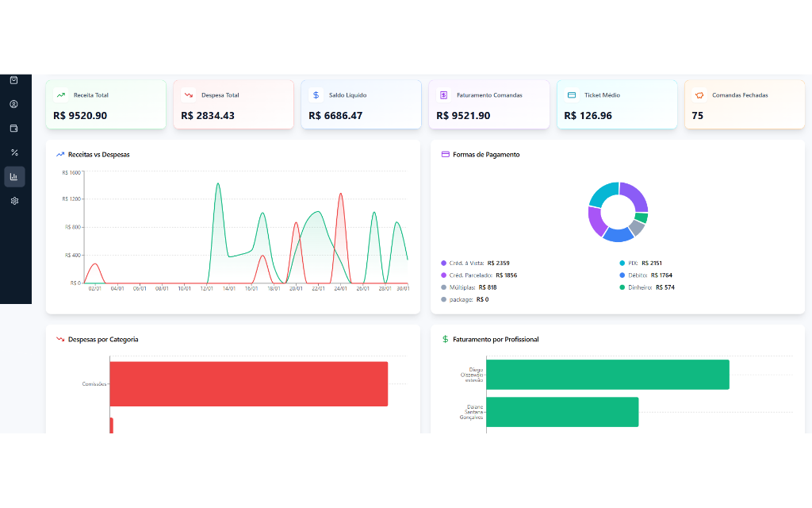Click the dollar icon on Saldo Líquido
The width and height of the screenshot is (812, 508).
(x=316, y=95)
